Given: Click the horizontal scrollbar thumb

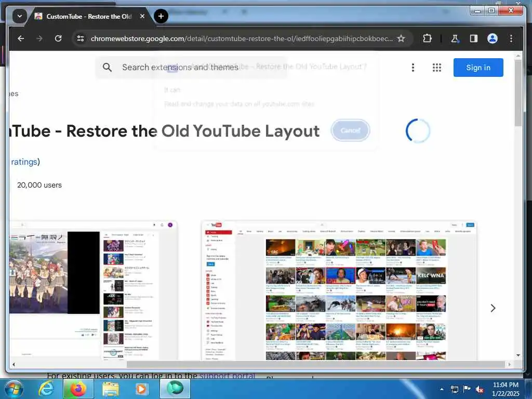Looking at the screenshot, I should 315,364.
